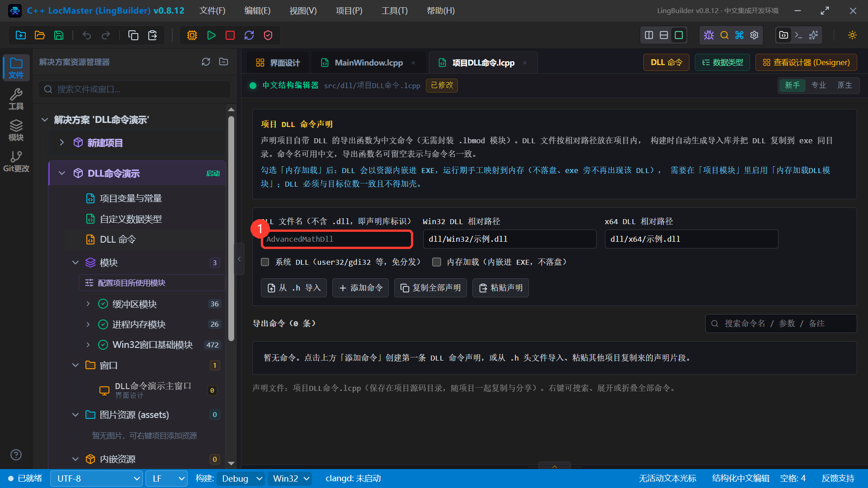
Task: Open Git更改 sidebar panel
Action: (x=16, y=162)
